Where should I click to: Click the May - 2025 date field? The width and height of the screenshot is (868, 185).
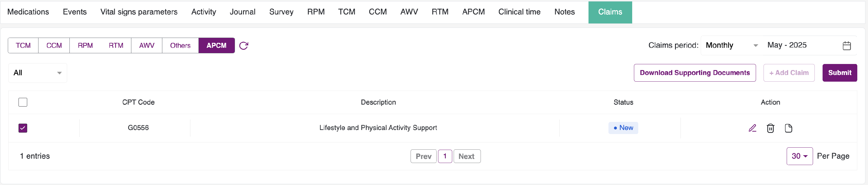coord(802,45)
